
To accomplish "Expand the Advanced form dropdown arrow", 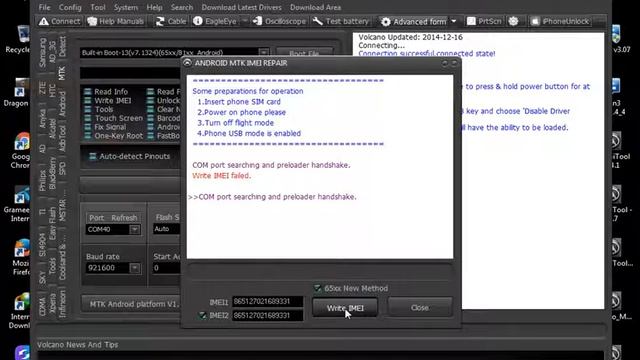I will 453,21.
